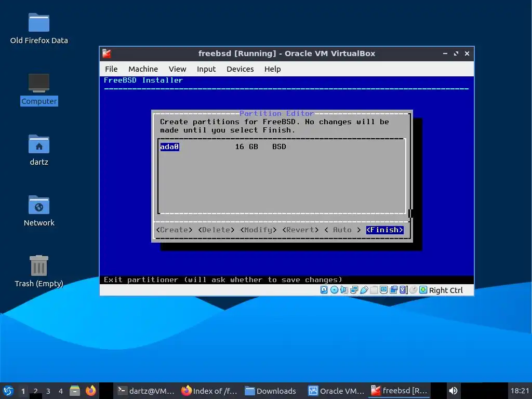Switch to the Firefox 'Index of /f...' taskbar item

click(209, 391)
